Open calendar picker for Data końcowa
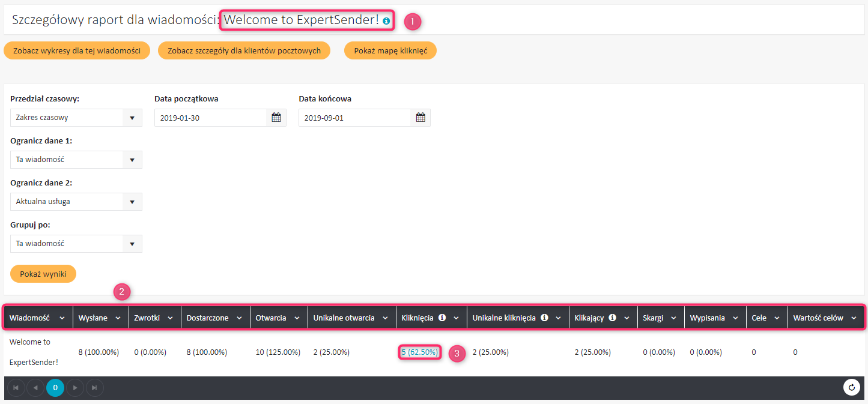 click(420, 118)
